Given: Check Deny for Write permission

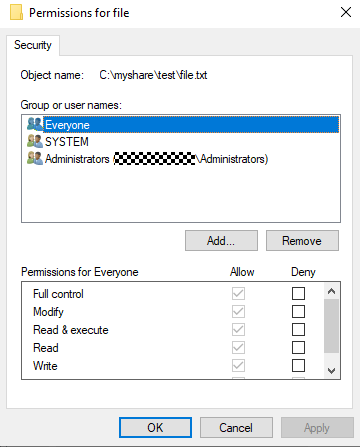Looking at the screenshot, I should 298,366.
